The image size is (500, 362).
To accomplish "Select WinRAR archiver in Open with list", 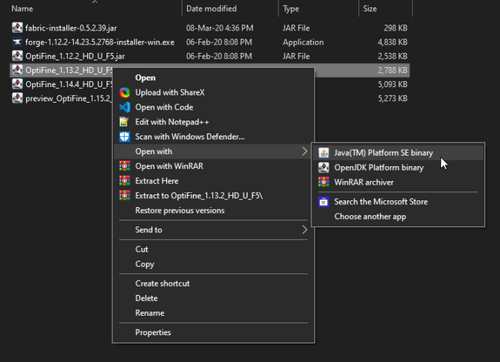I will 364,182.
